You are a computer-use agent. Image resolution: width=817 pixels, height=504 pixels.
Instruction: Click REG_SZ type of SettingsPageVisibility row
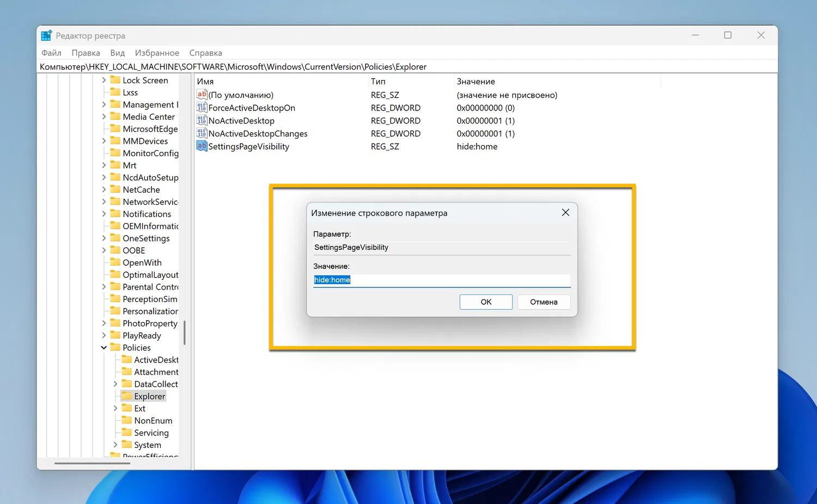click(385, 146)
